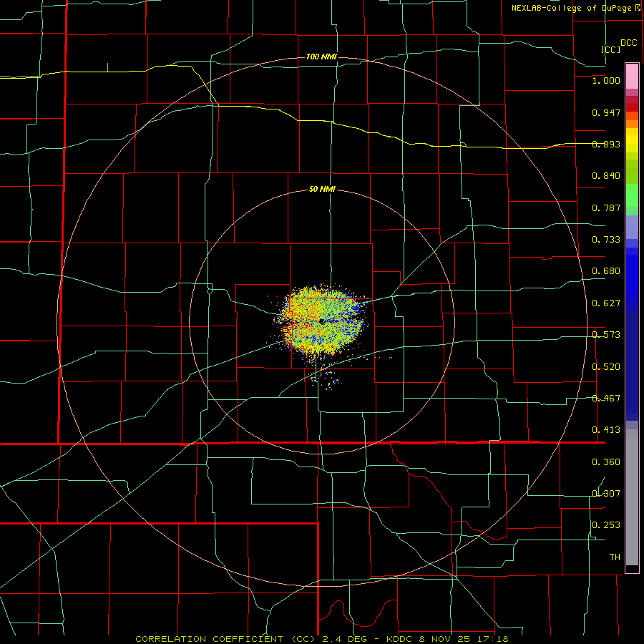Pick the bright green color bar segment

[x=632, y=195]
